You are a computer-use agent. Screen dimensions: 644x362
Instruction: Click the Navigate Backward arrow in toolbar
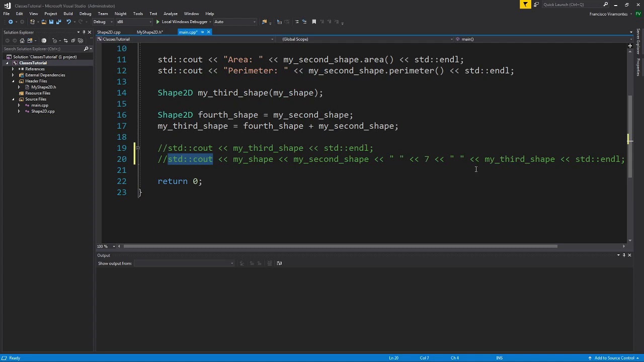click(11, 22)
